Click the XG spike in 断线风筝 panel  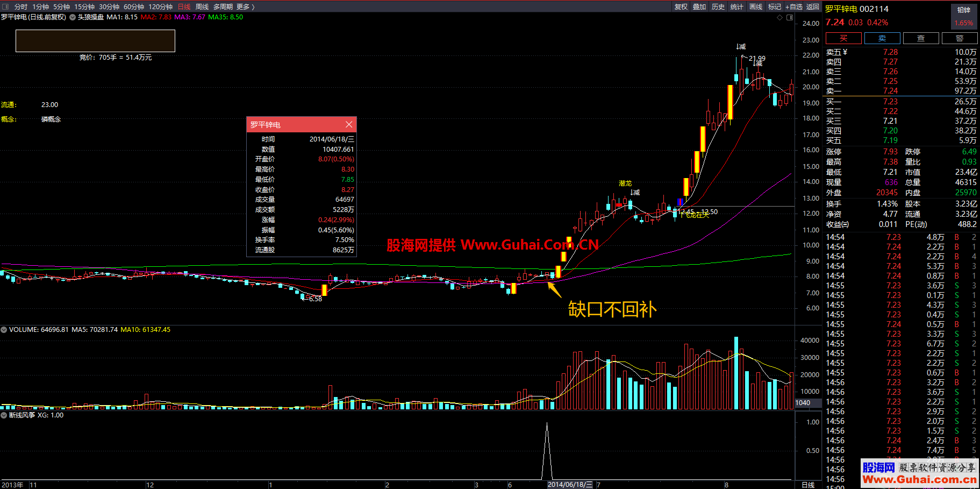coord(547,451)
